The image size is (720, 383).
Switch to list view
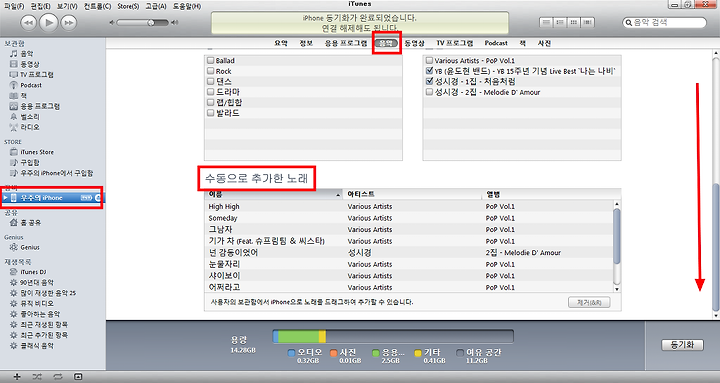546,22
